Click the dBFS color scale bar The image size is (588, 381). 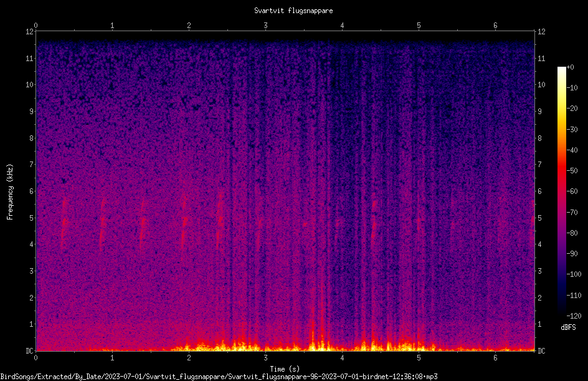(561, 191)
